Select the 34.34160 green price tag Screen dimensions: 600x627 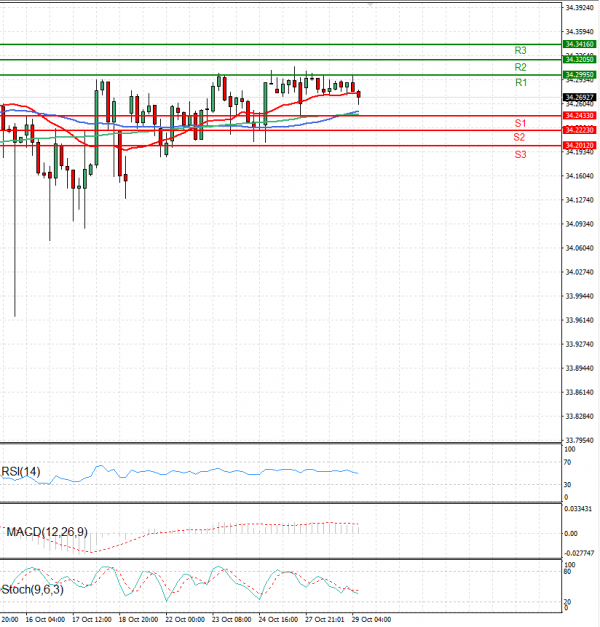pos(580,44)
